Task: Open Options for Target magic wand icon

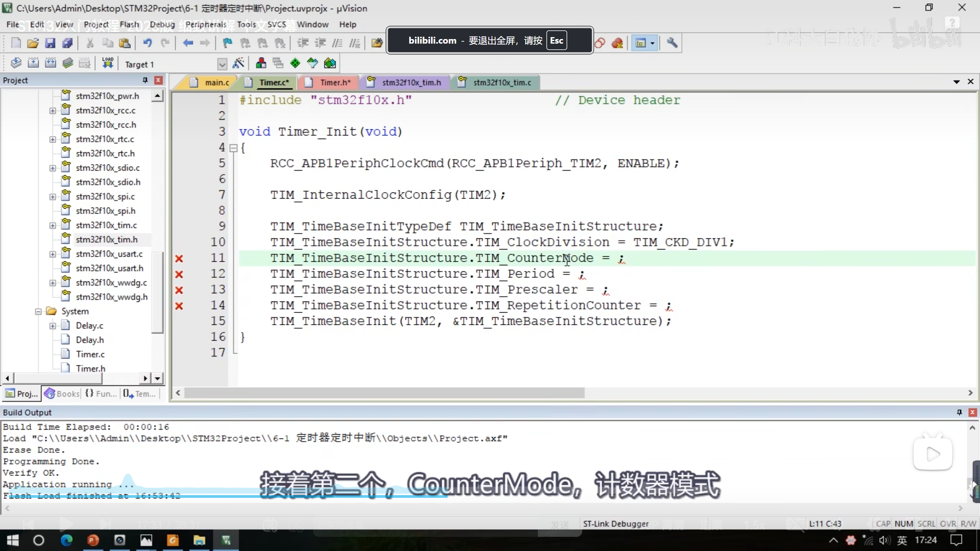Action: tap(238, 63)
